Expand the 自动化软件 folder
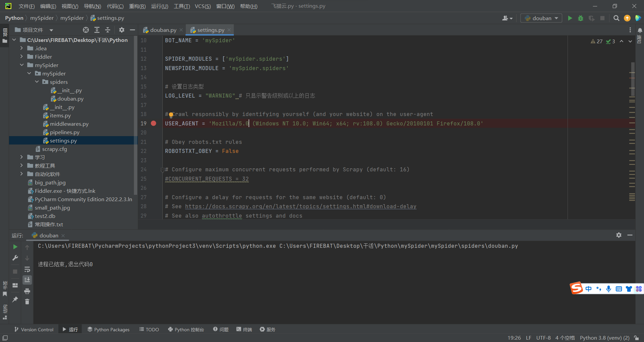 tap(21, 174)
